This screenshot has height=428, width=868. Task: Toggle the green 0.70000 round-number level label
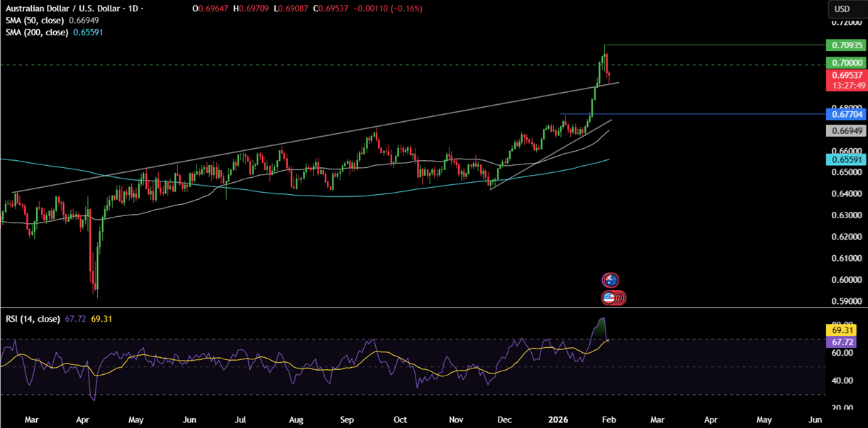point(846,63)
